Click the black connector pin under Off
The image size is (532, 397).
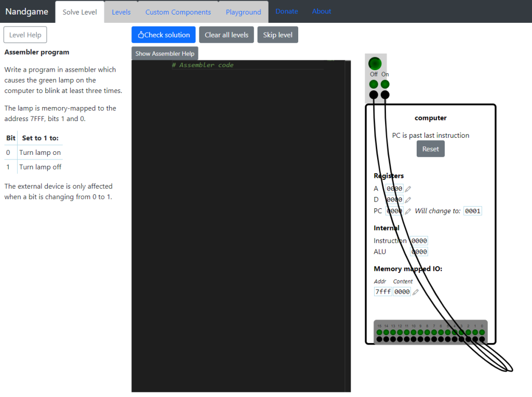[x=374, y=95]
